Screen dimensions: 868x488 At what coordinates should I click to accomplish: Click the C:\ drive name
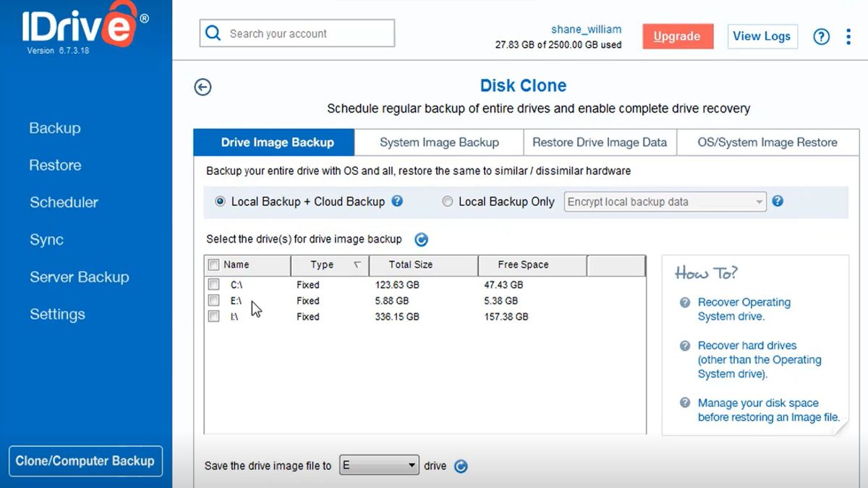pos(237,285)
